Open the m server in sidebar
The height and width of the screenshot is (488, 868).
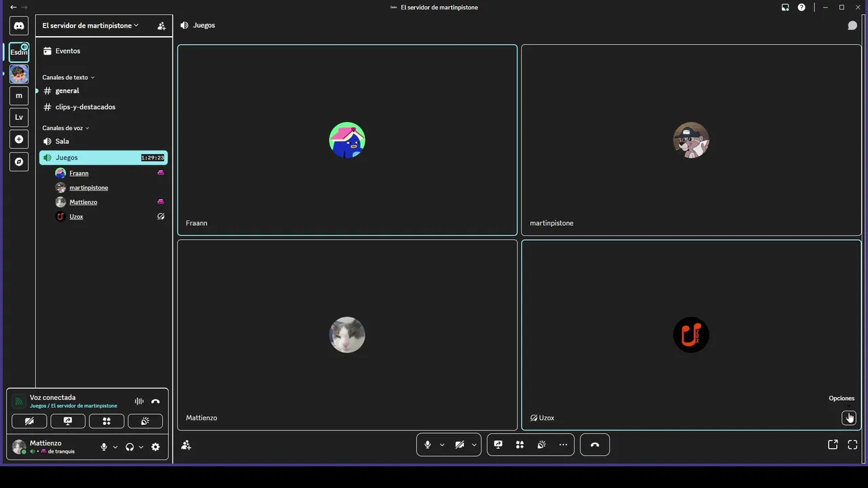pyautogui.click(x=19, y=96)
